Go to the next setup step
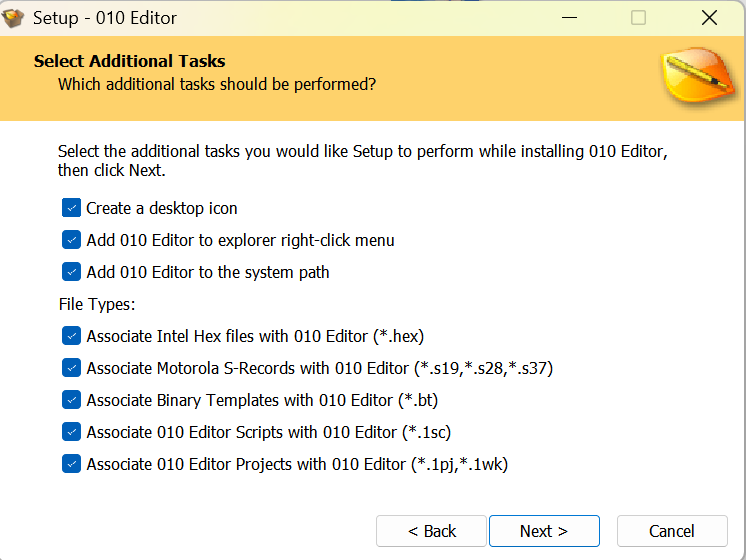 (x=544, y=531)
